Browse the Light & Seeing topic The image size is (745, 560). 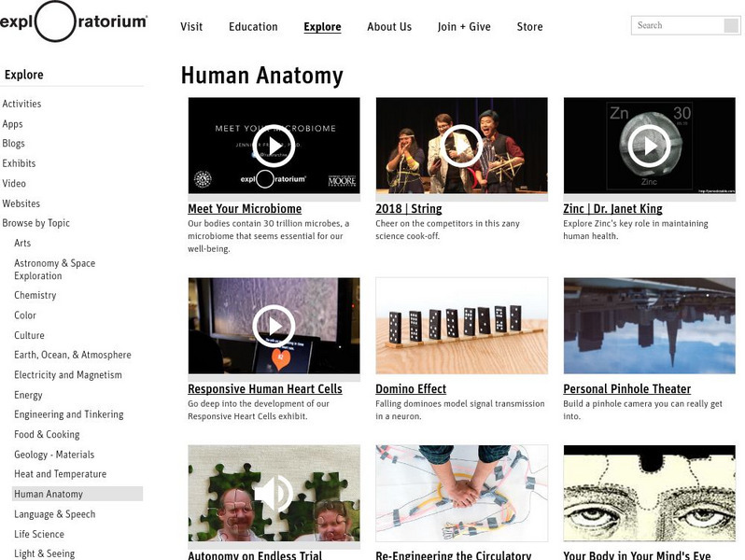tap(44, 553)
